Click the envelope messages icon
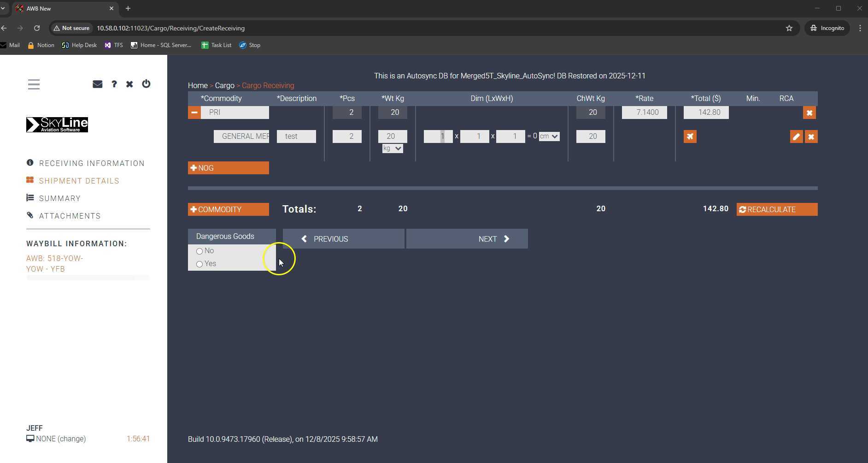Viewport: 868px width, 463px height. pyautogui.click(x=97, y=84)
